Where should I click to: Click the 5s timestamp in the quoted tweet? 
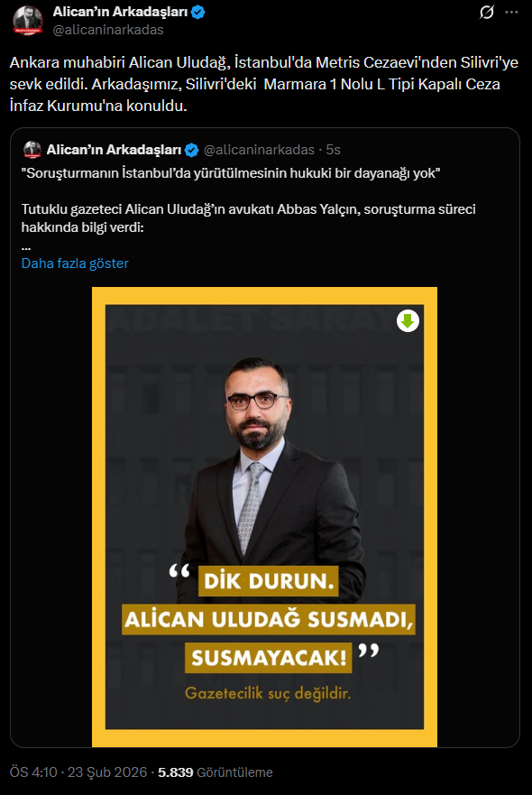333,150
